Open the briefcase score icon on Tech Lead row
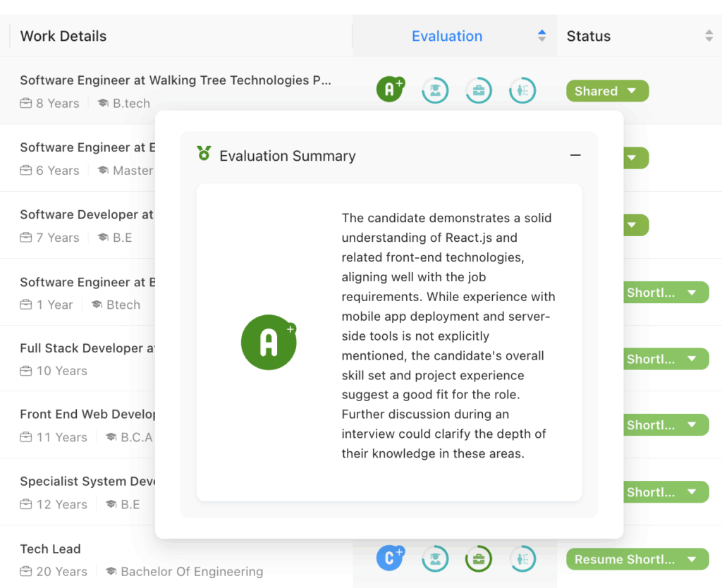This screenshot has height=588, width=722. tap(479, 558)
